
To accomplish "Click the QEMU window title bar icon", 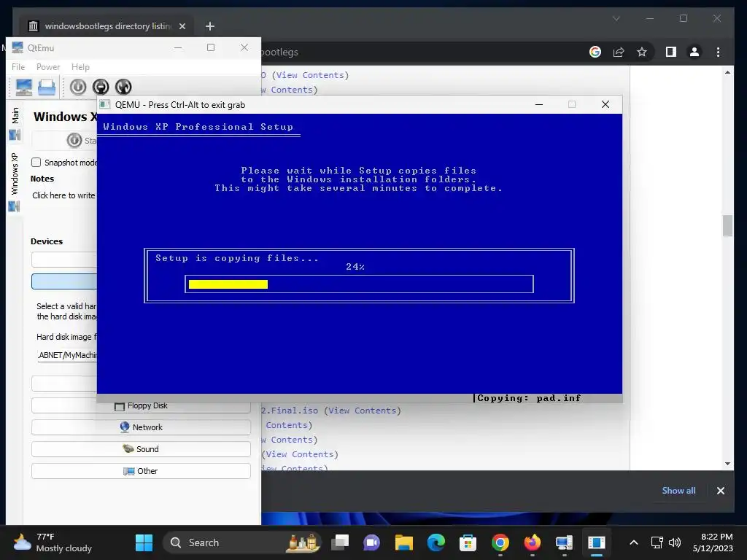I will click(105, 105).
